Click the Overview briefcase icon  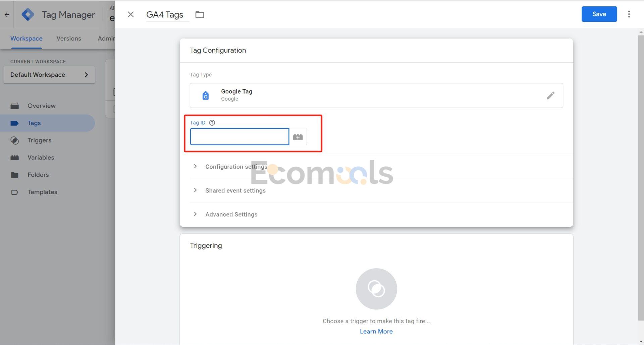(x=14, y=106)
